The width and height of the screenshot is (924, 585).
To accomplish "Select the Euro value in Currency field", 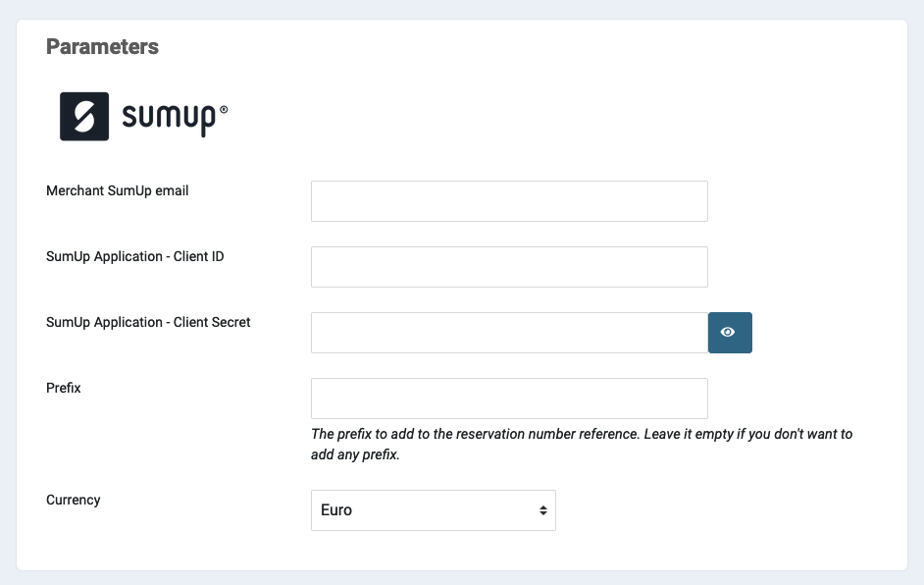I will pos(336,510).
